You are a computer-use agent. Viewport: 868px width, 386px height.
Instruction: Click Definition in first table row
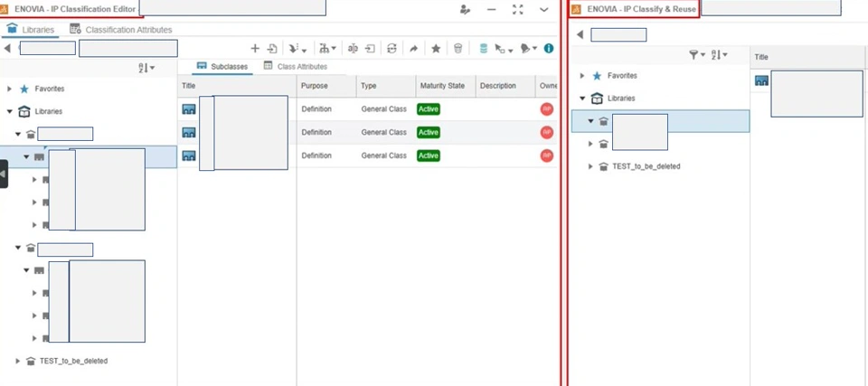(316, 109)
